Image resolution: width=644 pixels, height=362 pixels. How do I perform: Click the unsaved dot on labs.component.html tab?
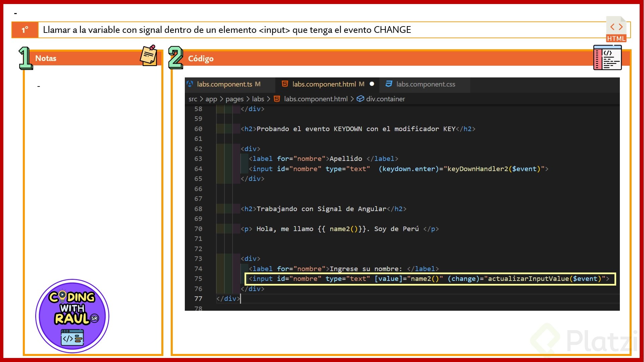click(x=372, y=84)
